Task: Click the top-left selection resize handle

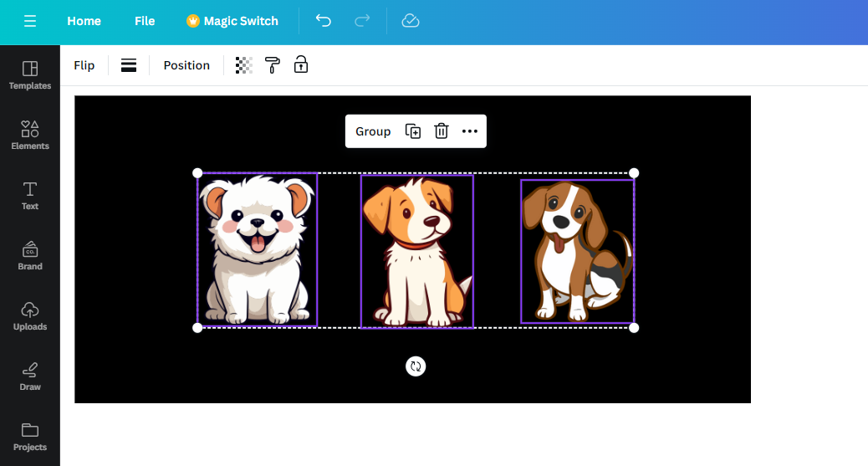Action: 197,173
